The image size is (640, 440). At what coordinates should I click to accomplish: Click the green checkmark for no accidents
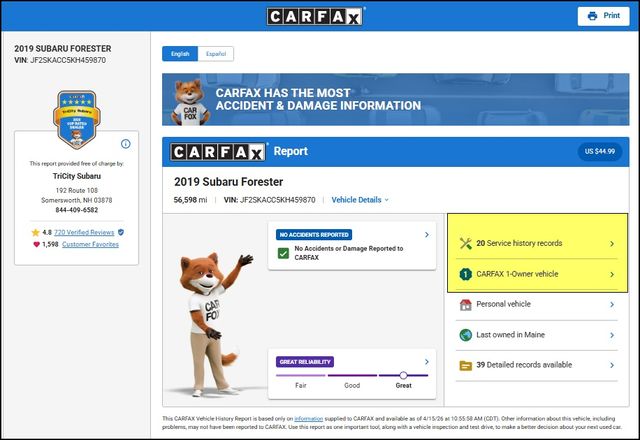tap(283, 253)
